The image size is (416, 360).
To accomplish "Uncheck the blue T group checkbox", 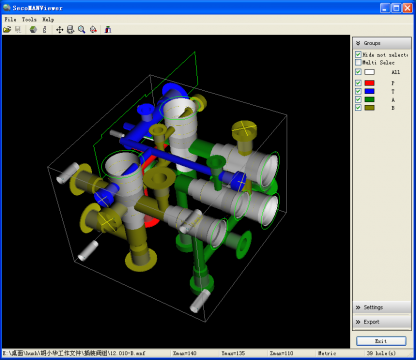I will 358,91.
